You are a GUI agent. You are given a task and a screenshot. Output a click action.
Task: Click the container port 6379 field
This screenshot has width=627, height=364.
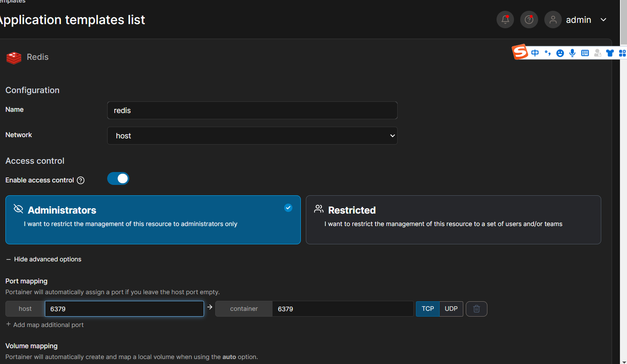coord(342,309)
